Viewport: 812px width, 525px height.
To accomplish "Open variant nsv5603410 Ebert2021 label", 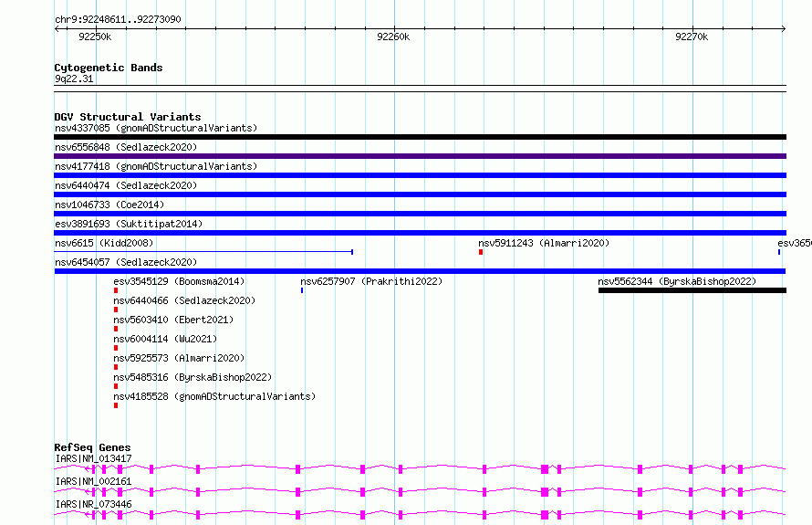I will point(173,320).
